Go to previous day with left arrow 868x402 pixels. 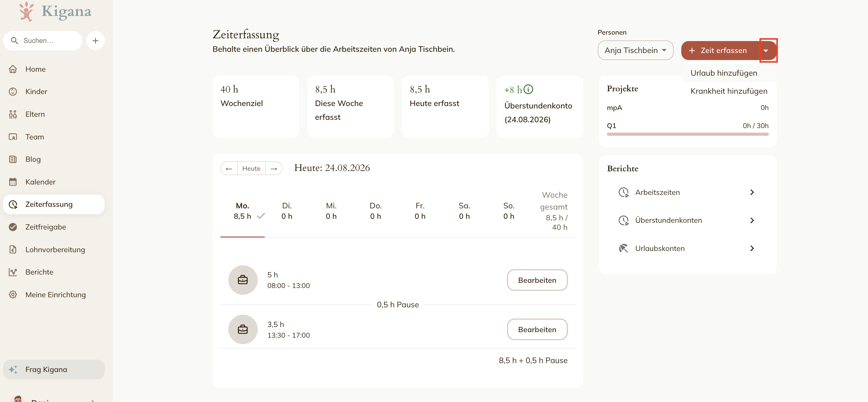(x=229, y=168)
